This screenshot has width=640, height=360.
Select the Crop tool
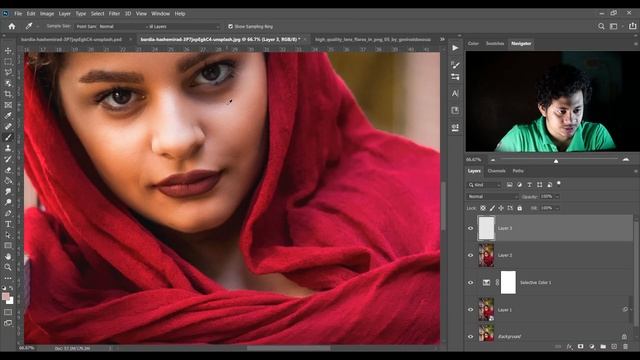pos(8,94)
